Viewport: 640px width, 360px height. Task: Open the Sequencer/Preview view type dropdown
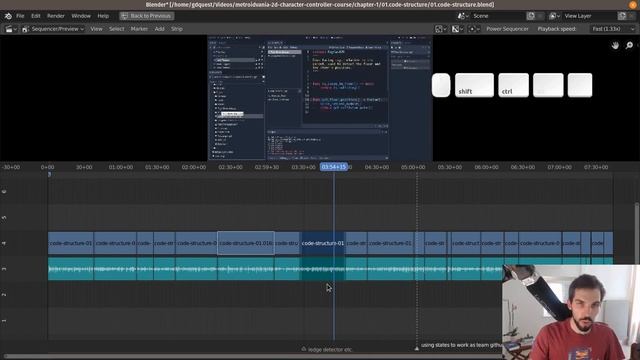[53, 29]
